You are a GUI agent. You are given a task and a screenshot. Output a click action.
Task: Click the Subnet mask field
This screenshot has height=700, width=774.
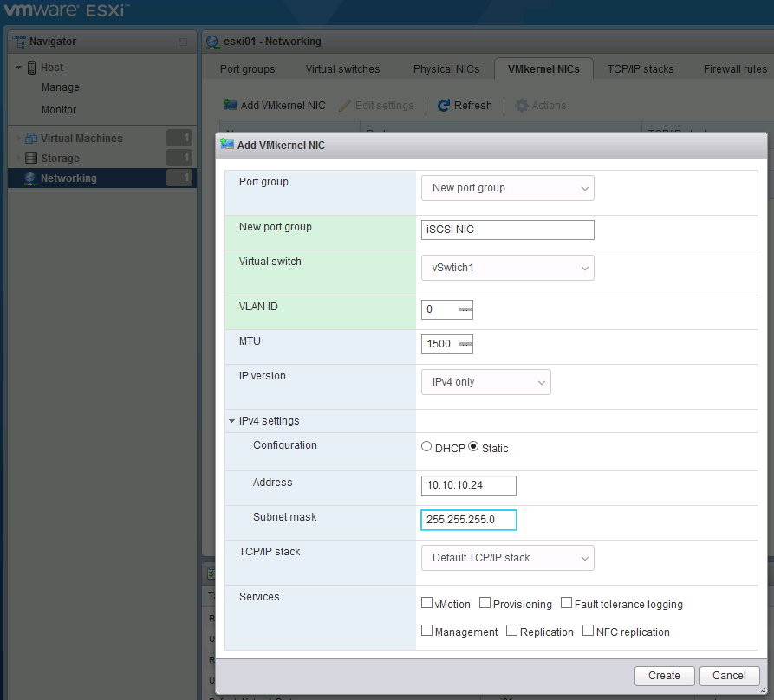pos(468,520)
